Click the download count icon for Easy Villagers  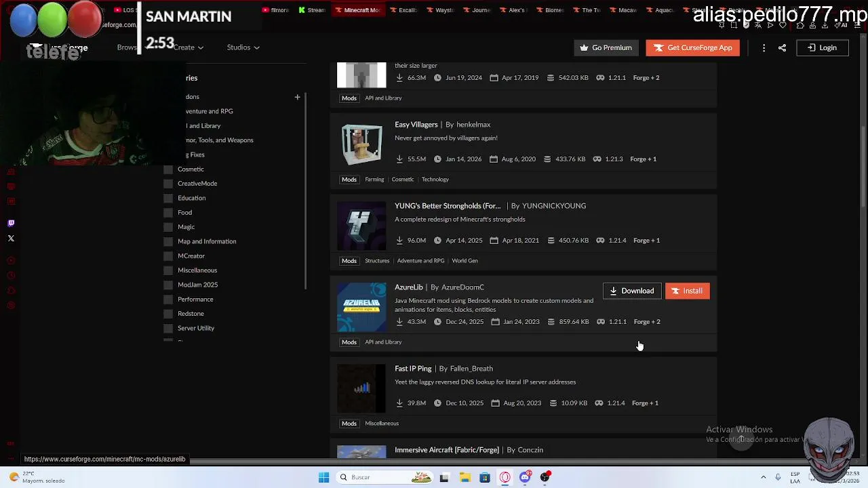399,159
